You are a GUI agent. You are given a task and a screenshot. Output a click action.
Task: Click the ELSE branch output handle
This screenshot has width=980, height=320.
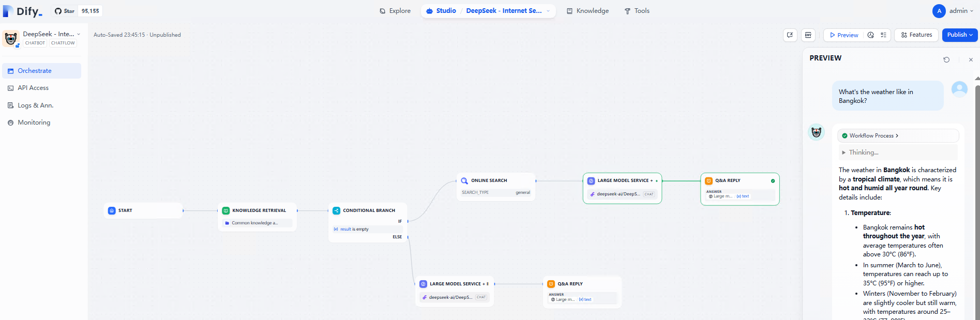(408, 237)
